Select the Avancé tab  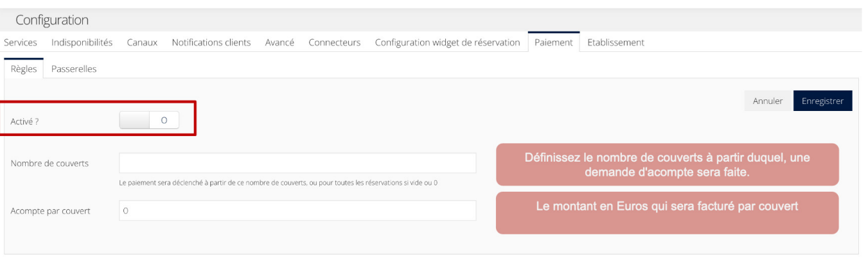click(x=279, y=42)
